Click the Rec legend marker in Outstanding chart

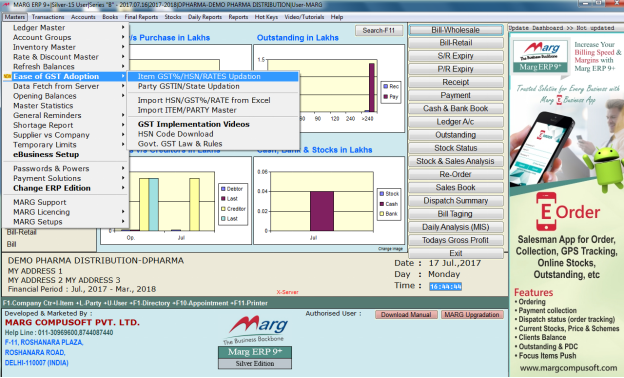[x=386, y=86]
